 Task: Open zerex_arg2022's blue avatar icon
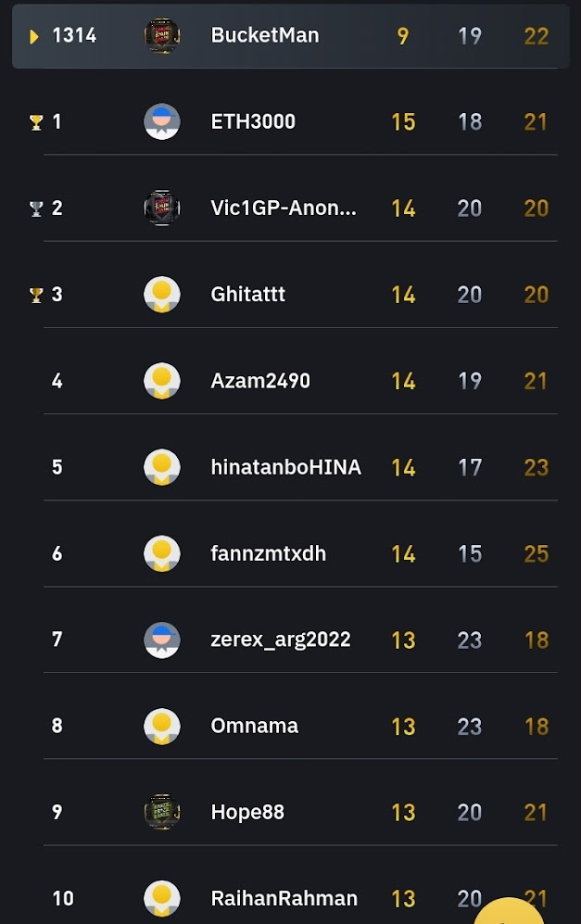(162, 640)
